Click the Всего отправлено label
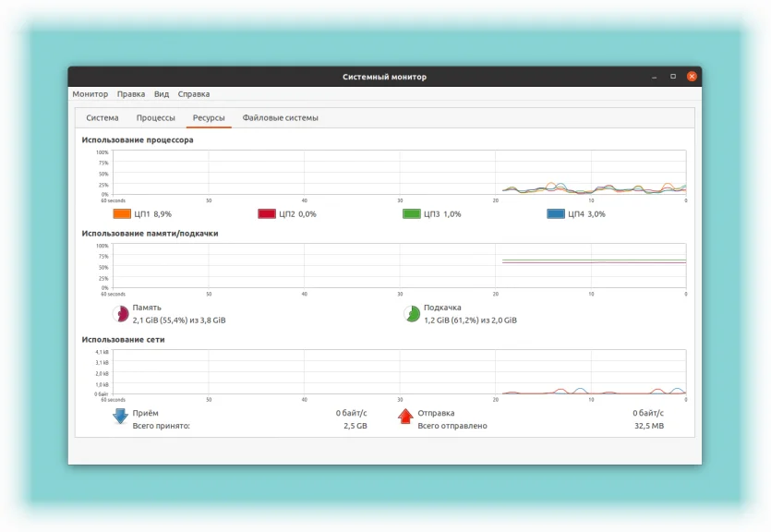This screenshot has width=771, height=532. [452, 426]
